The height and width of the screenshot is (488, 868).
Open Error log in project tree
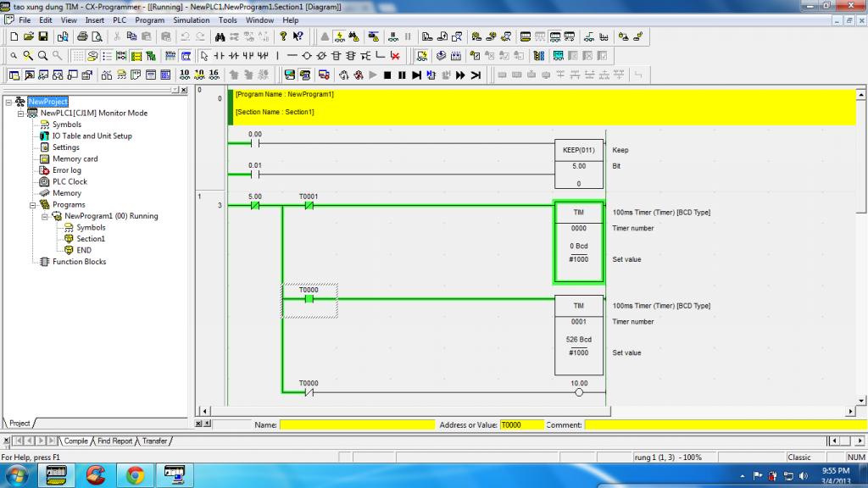point(67,170)
